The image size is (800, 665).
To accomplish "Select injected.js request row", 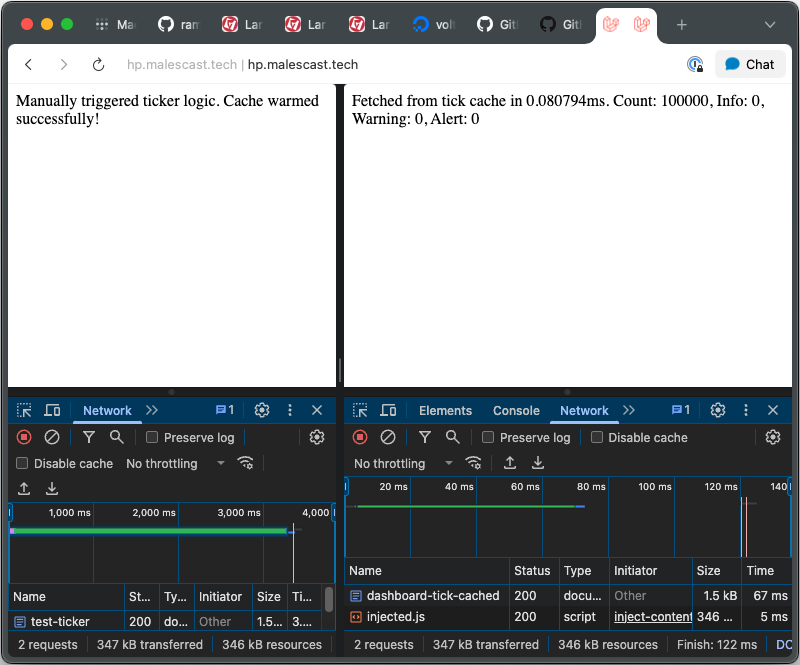I will [x=568, y=617].
